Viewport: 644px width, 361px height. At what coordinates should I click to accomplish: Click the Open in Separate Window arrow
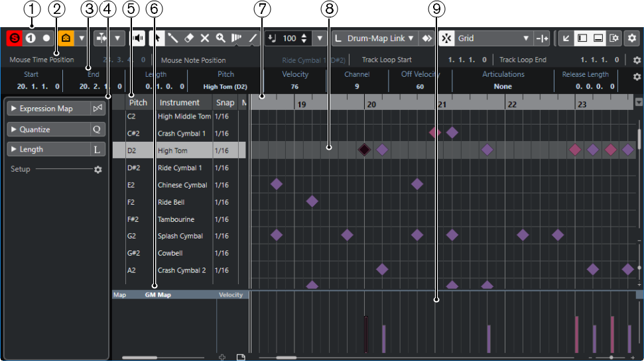[x=566, y=38]
